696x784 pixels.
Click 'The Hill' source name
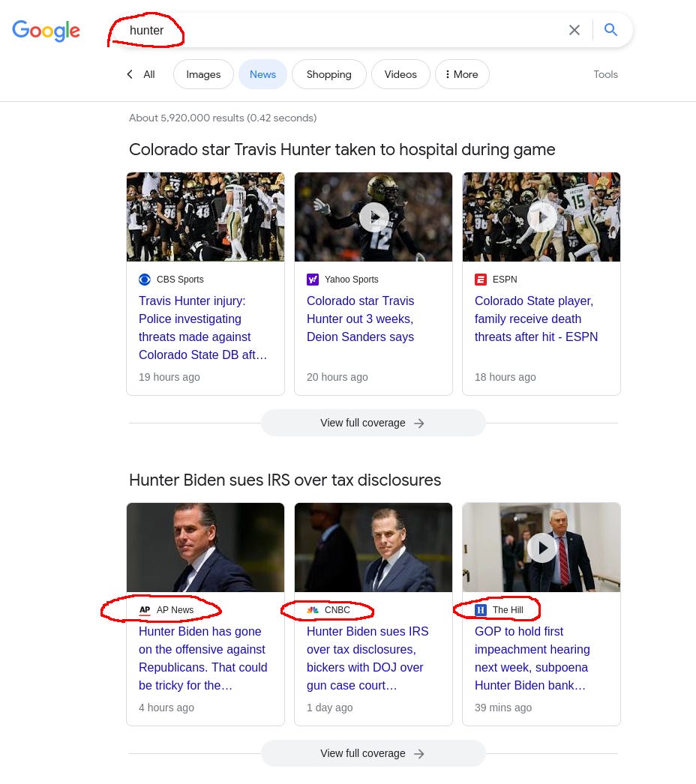pos(508,610)
